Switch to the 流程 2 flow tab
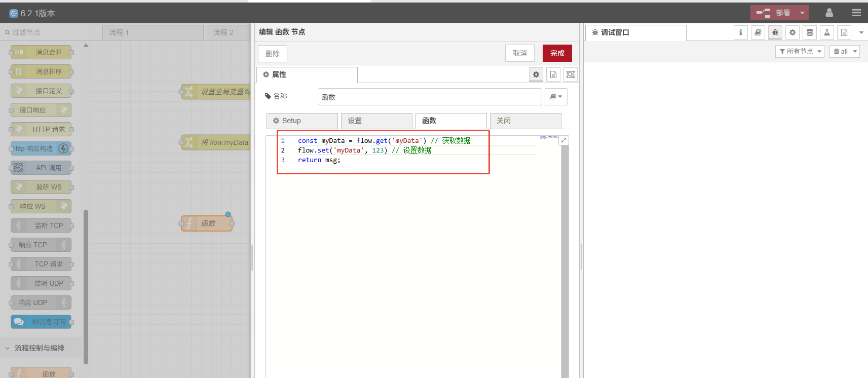Screen dimensions: 868x378 tap(229, 32)
